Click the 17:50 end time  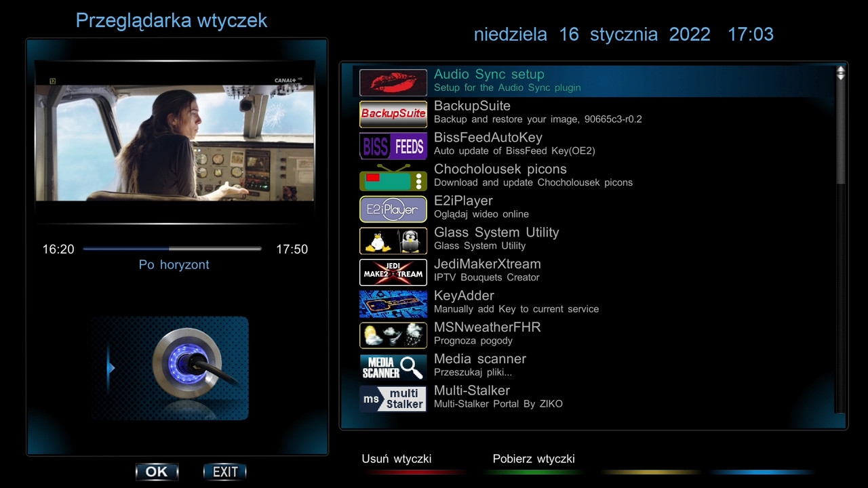292,249
